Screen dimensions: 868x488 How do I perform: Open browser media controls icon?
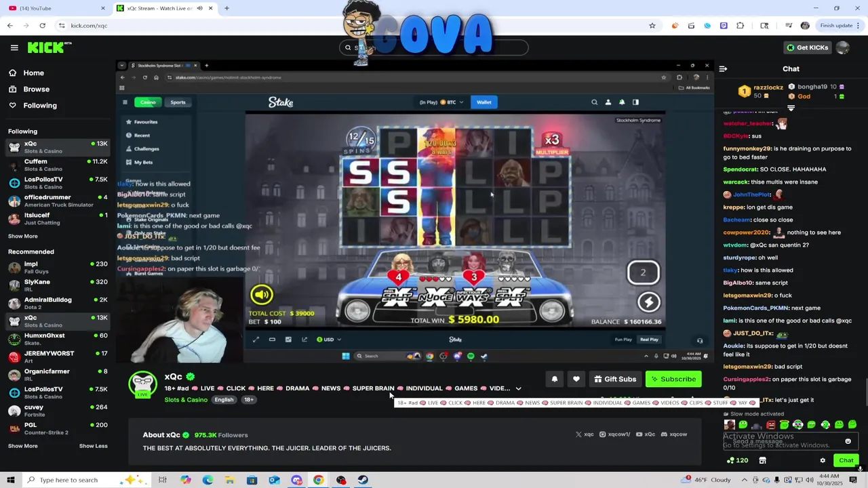tap(789, 26)
